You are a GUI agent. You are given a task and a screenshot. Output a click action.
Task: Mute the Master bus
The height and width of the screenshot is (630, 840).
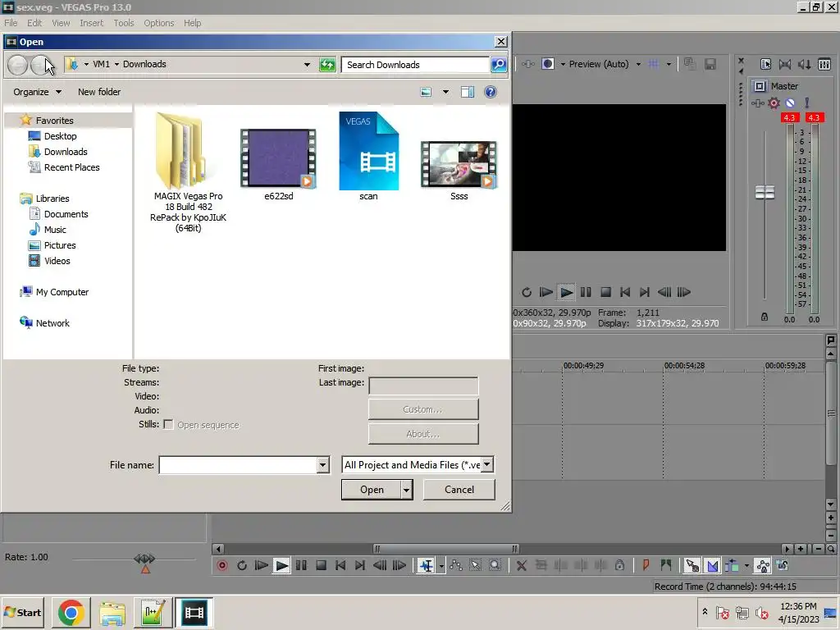point(790,103)
